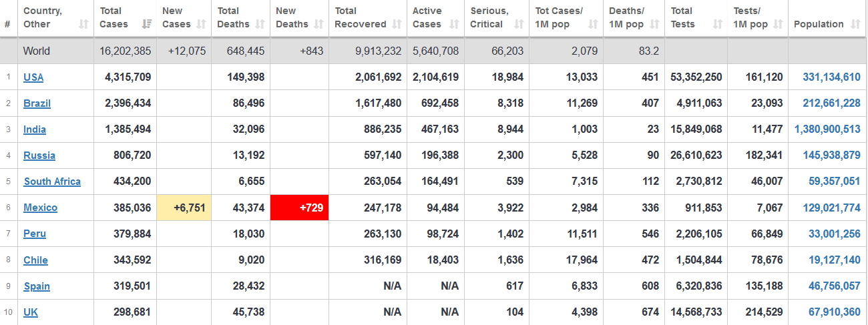This screenshot has height=325, width=868.
Task: Click Active Cases sort icon
Action: pos(454,24)
